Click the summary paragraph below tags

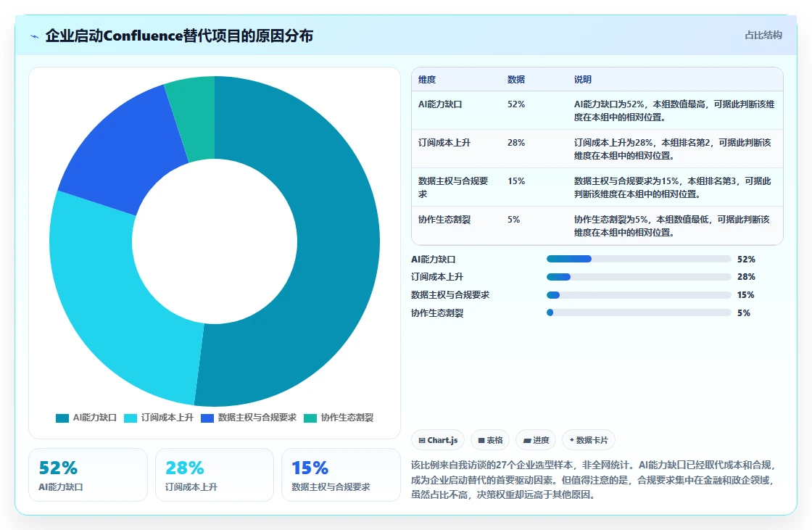593,480
